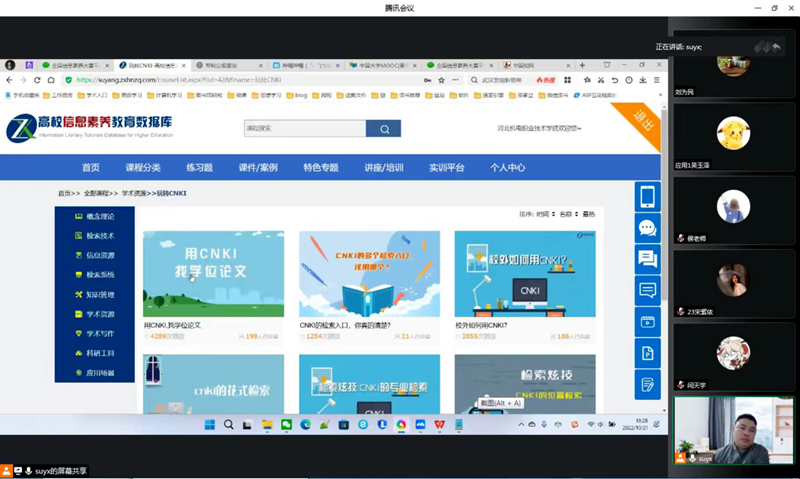Image resolution: width=800 pixels, height=479 pixels.
Task: Click the lined message icon in the floating sidebar
Action: [647, 290]
